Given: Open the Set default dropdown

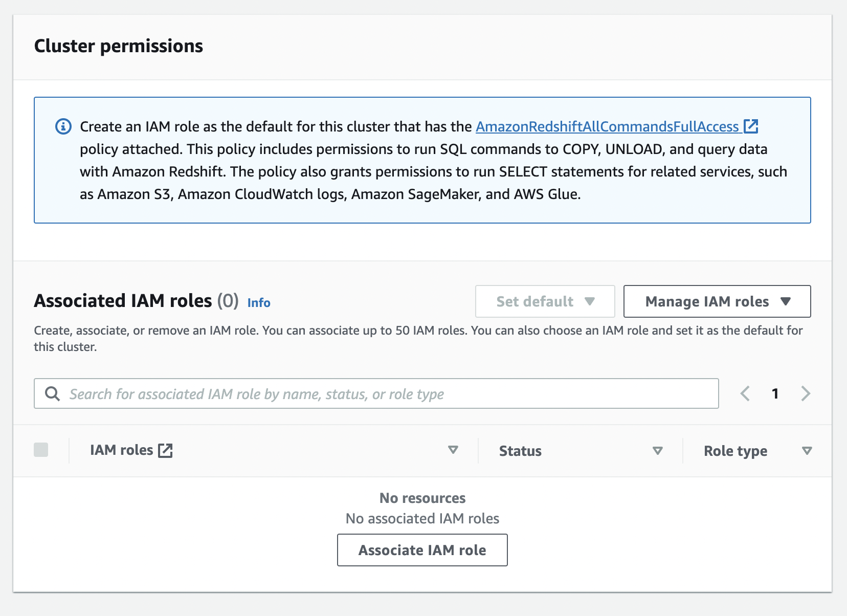Looking at the screenshot, I should coord(545,301).
